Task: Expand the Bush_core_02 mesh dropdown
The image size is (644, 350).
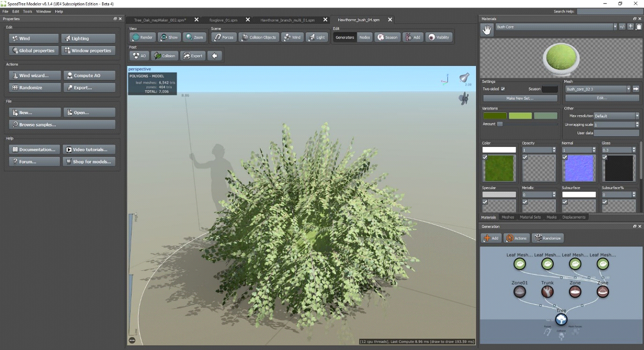Action: (x=628, y=89)
